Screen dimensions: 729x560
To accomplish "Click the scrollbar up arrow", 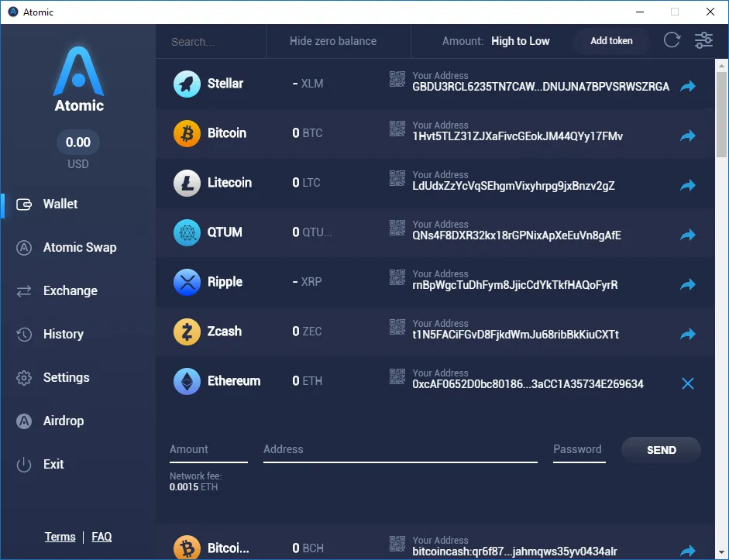I will click(x=721, y=66).
